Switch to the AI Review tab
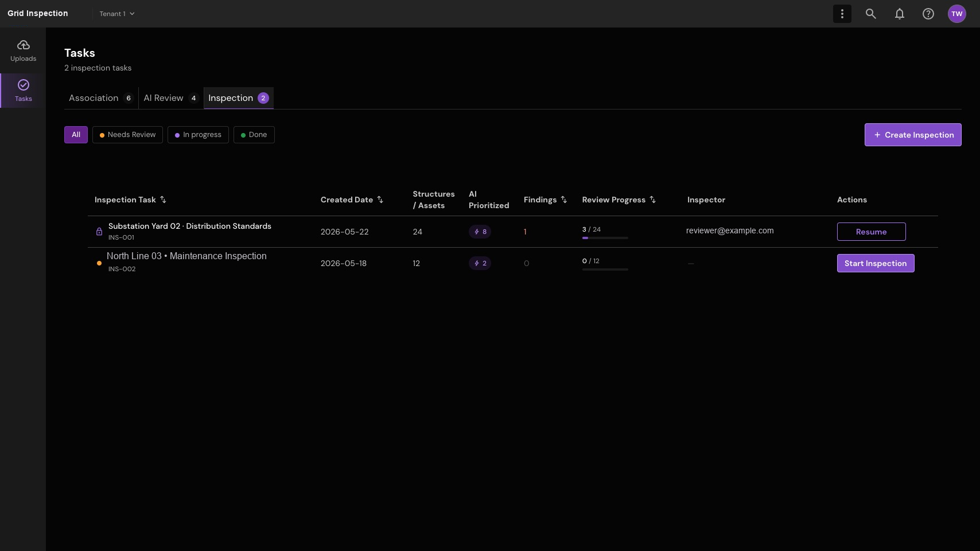The width and height of the screenshot is (980, 551). (x=171, y=98)
